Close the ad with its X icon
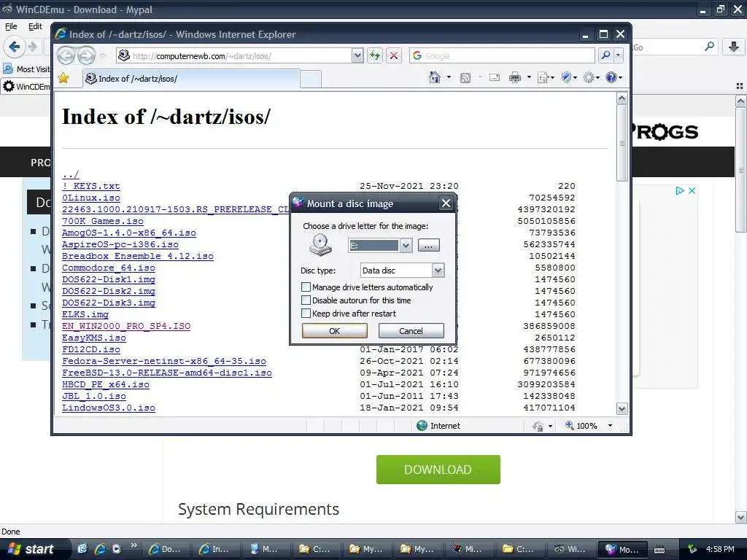747x560 pixels. point(692,190)
